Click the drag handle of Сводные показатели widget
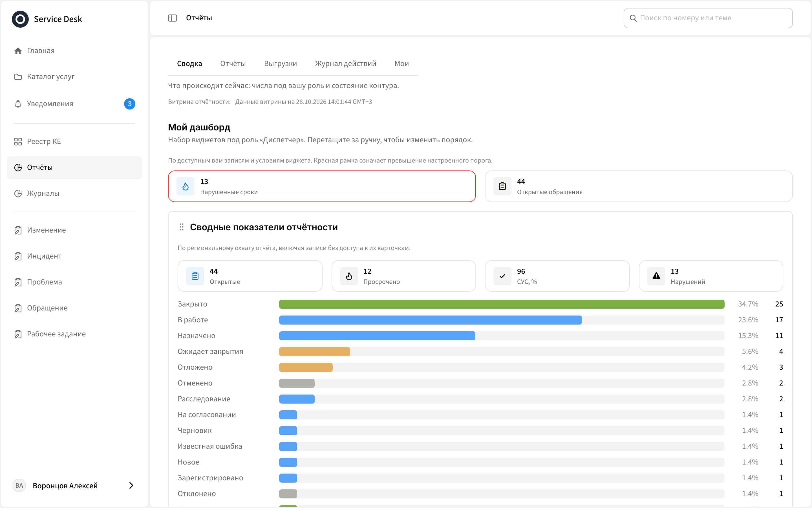This screenshot has width=812, height=508. (182, 227)
